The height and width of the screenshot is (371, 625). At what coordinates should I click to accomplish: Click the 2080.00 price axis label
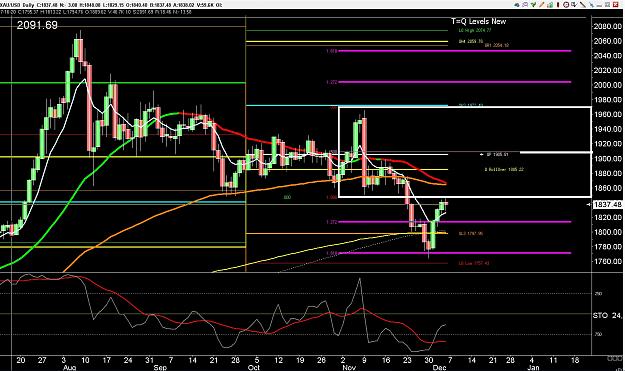[x=607, y=27]
